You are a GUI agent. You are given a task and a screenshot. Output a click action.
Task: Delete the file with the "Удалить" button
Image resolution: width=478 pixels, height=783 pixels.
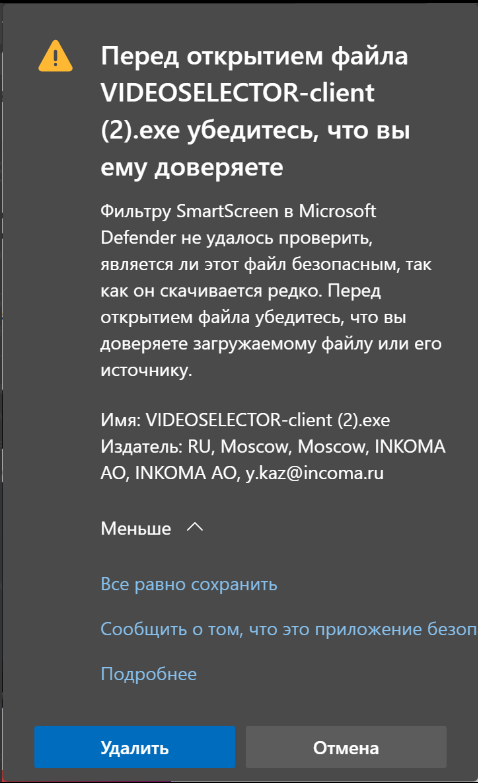pos(134,747)
